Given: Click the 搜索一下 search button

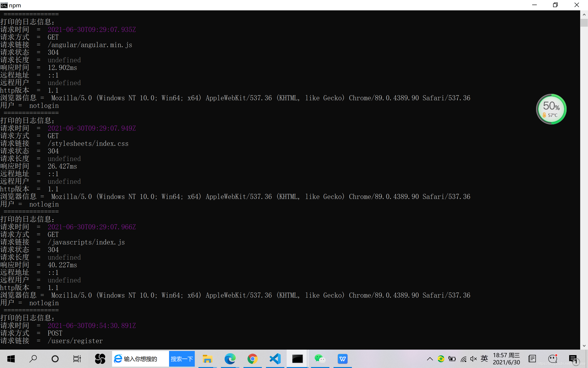Looking at the screenshot, I should click(182, 359).
